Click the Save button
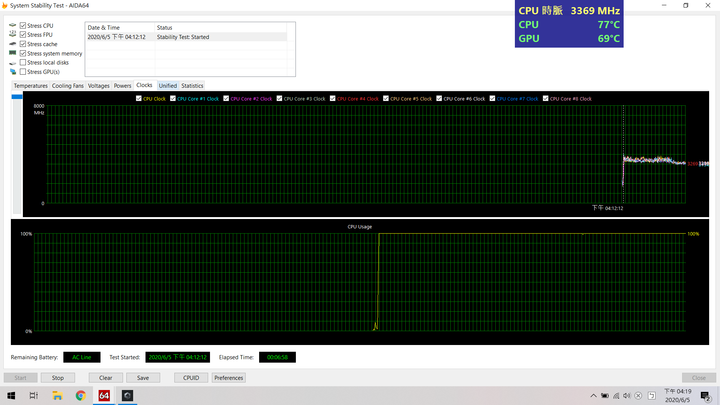720x405 pixels. pos(143,378)
